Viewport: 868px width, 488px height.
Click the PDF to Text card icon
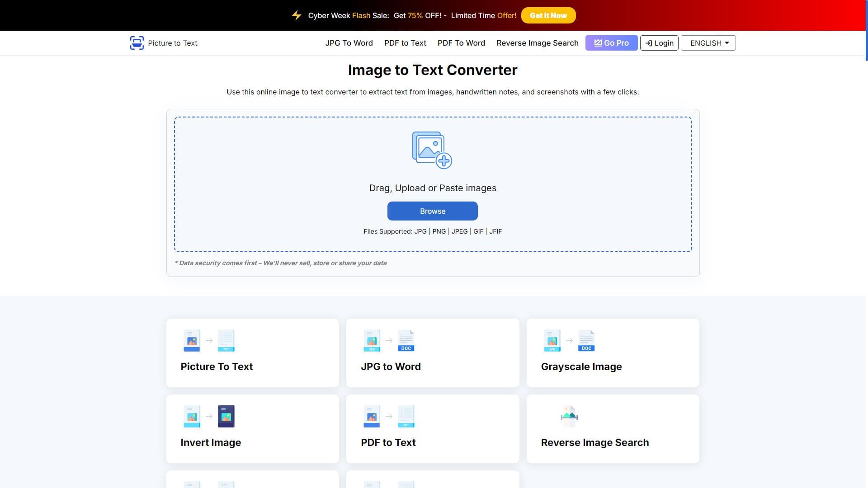389,416
